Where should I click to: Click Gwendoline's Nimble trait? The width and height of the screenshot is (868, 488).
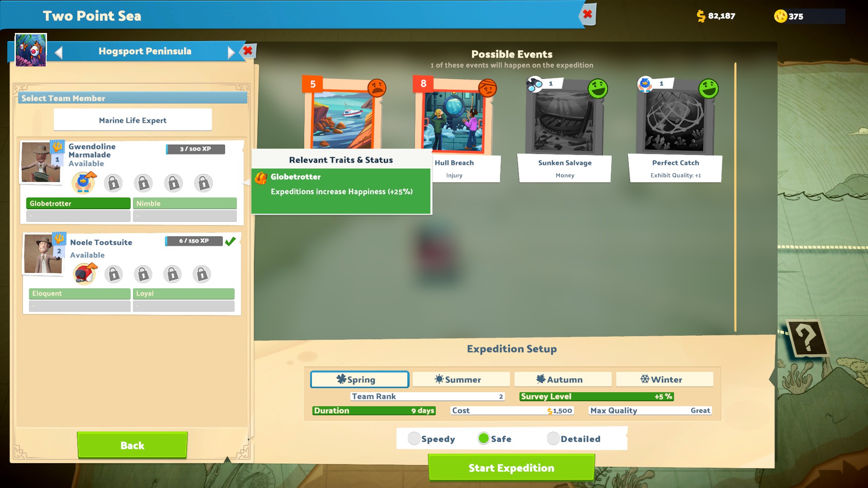tap(185, 203)
